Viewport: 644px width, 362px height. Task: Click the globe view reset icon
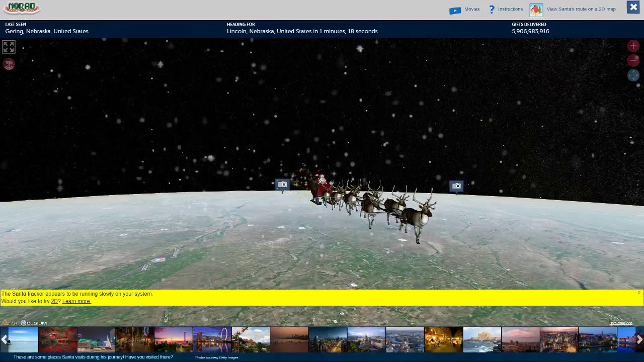(x=633, y=75)
